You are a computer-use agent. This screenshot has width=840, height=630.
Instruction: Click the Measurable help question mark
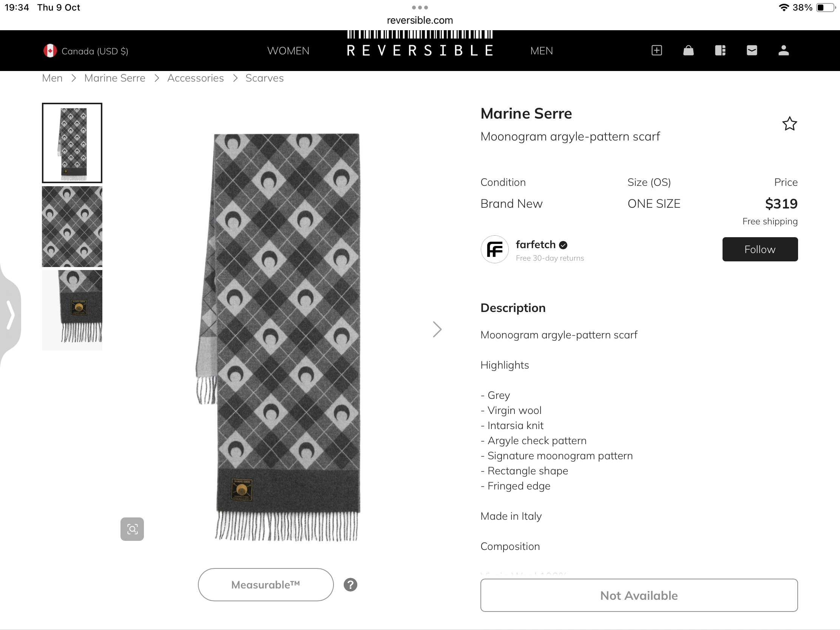(350, 584)
